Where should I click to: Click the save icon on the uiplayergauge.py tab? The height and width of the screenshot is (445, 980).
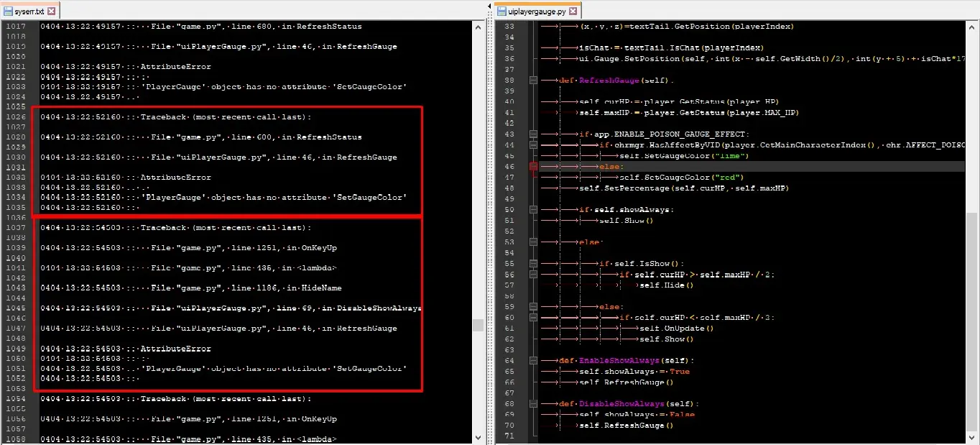501,11
